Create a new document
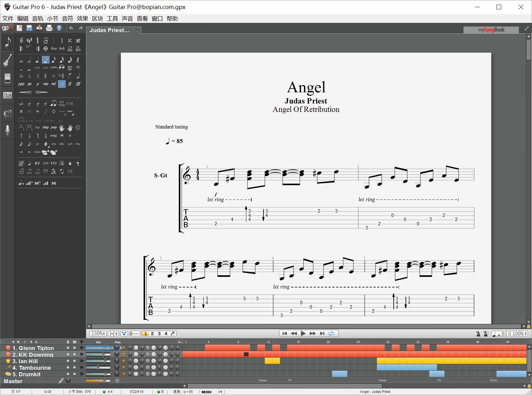The image size is (532, 395). [x=19, y=28]
